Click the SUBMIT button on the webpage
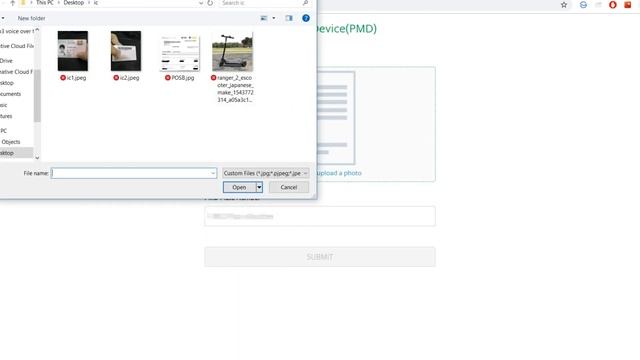Image resolution: width=640 pixels, height=360 pixels. click(320, 257)
